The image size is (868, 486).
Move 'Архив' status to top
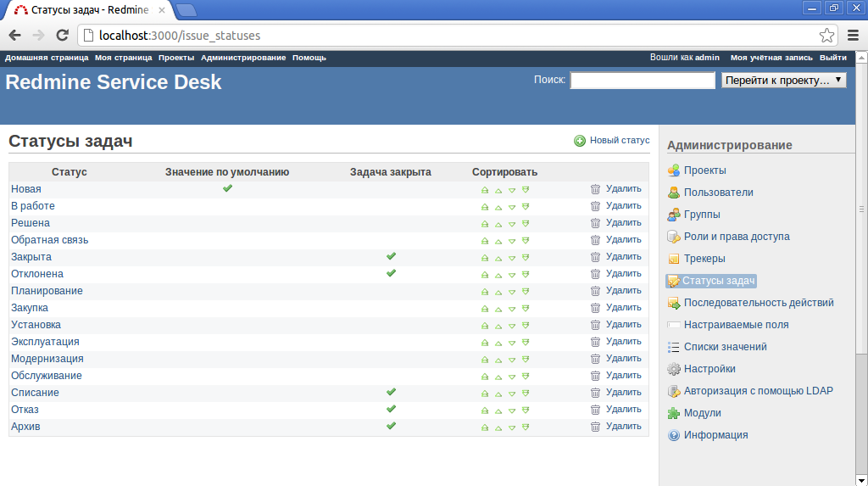(x=485, y=427)
